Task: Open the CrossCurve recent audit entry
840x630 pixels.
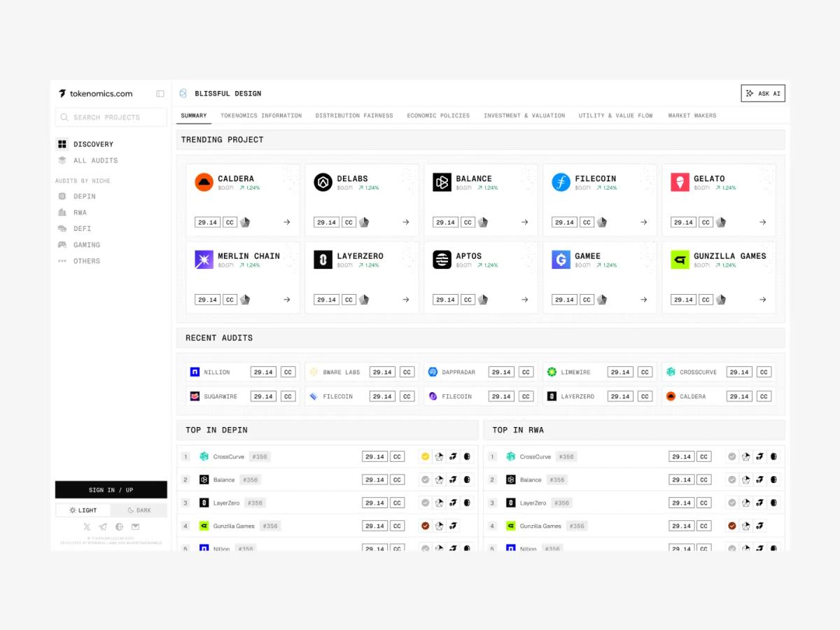Action: click(719, 372)
